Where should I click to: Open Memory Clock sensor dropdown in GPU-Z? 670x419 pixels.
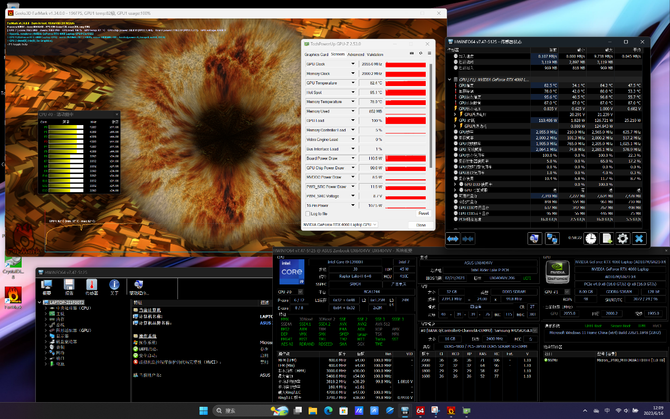(x=353, y=73)
